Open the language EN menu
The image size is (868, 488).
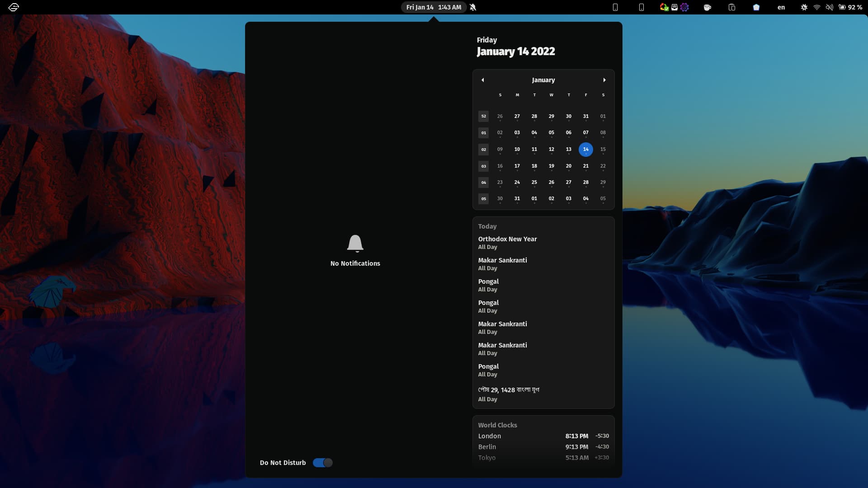781,7
